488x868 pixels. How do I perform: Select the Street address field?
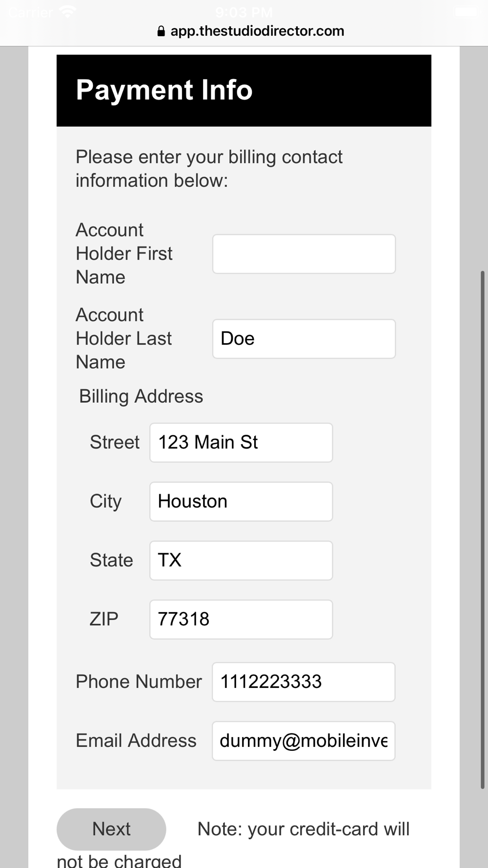click(241, 442)
